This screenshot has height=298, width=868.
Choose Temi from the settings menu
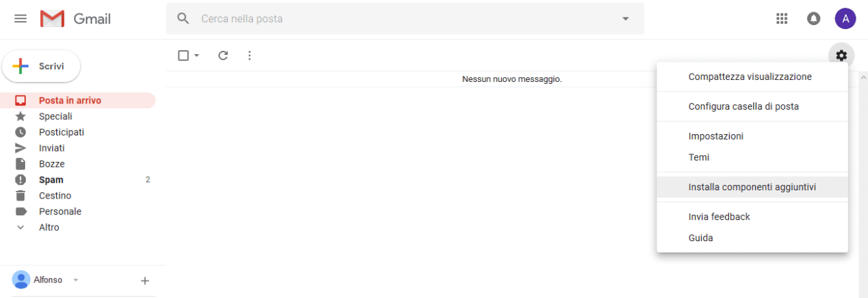(x=699, y=157)
